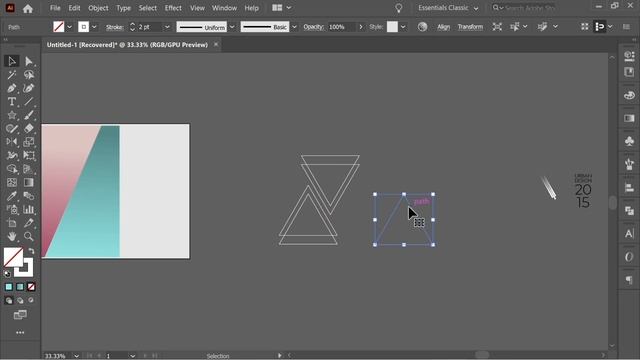Viewport: 640px width, 360px height.
Task: Open the Basic brush definition dropdown
Action: pyautogui.click(x=294, y=27)
